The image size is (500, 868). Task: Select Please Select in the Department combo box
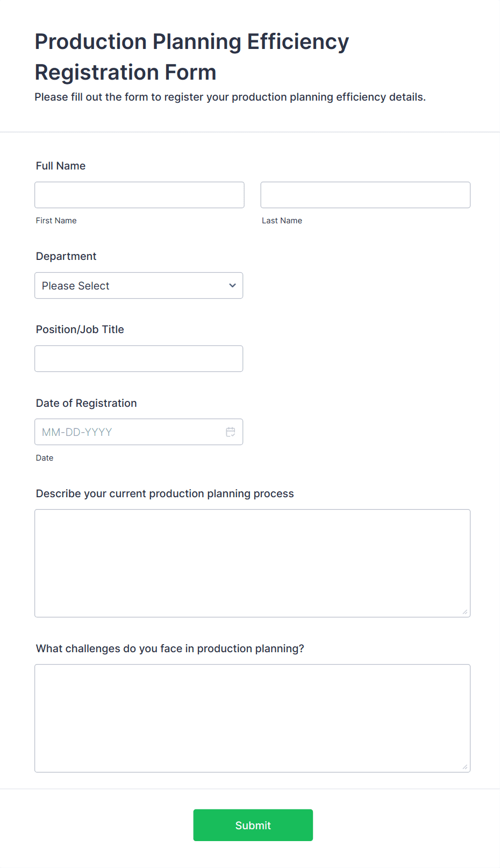coord(139,286)
